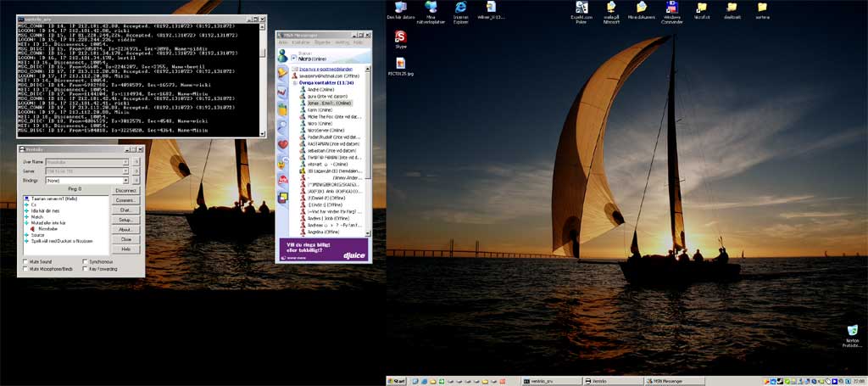Click the Start button on the taskbar
This screenshot has height=386, width=868.
[397, 382]
